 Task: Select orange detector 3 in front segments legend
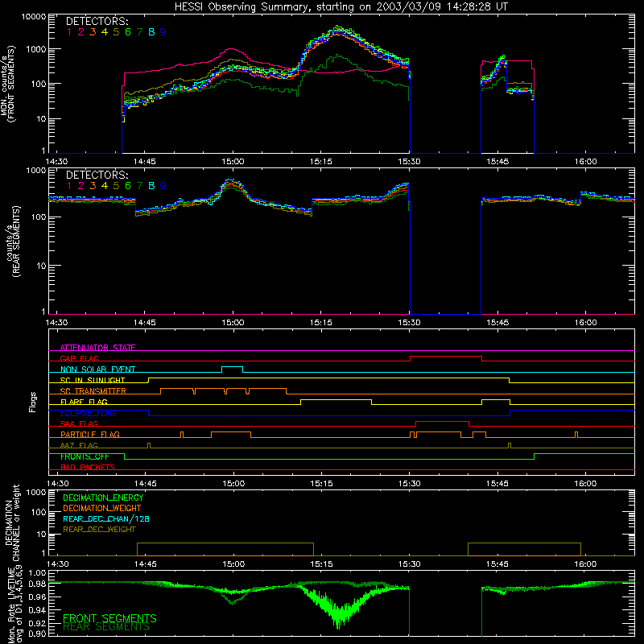(93, 32)
